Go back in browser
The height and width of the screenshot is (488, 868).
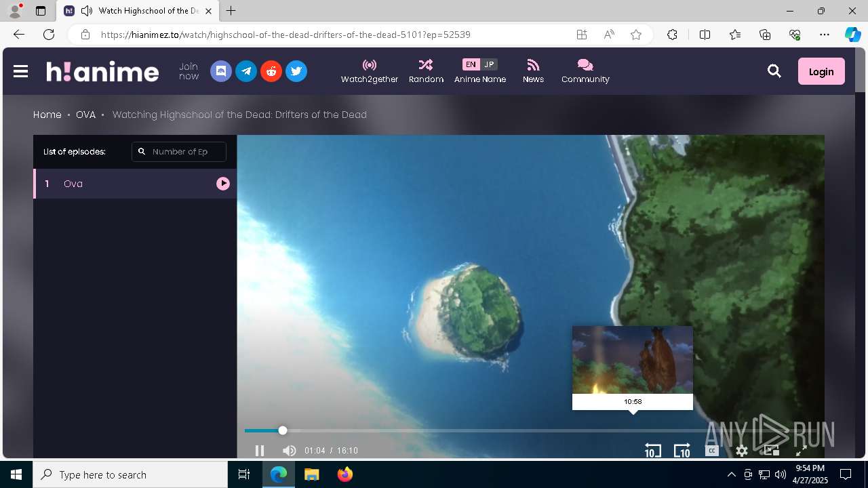coord(19,35)
